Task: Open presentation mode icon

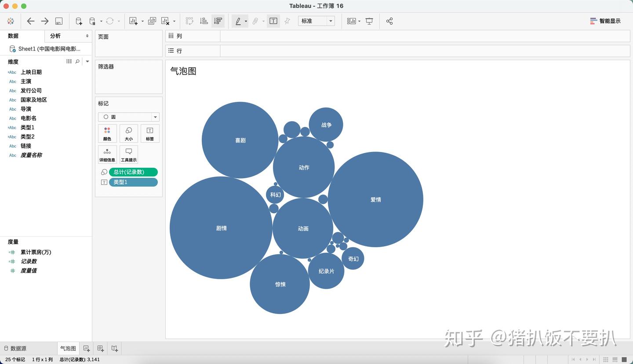Action: 369,21
